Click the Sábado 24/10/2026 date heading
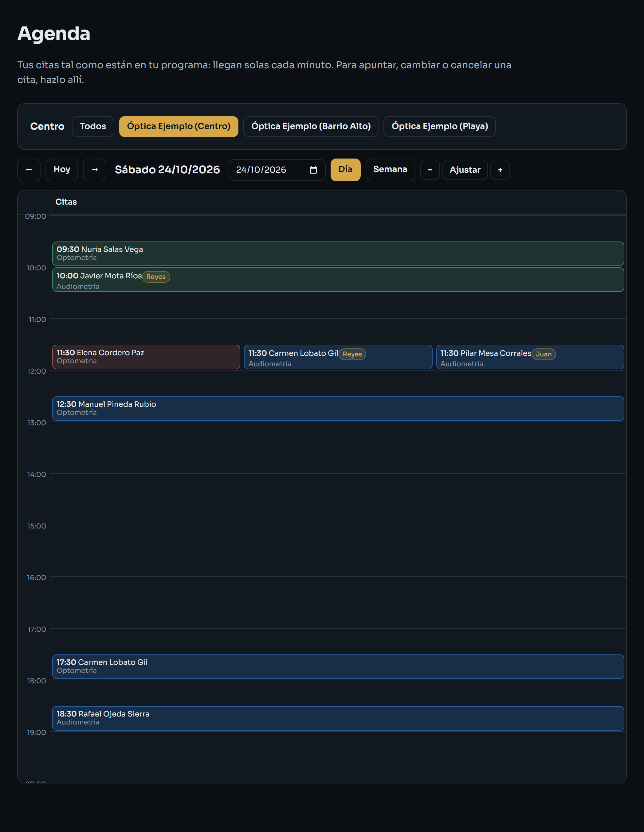 pyautogui.click(x=167, y=170)
